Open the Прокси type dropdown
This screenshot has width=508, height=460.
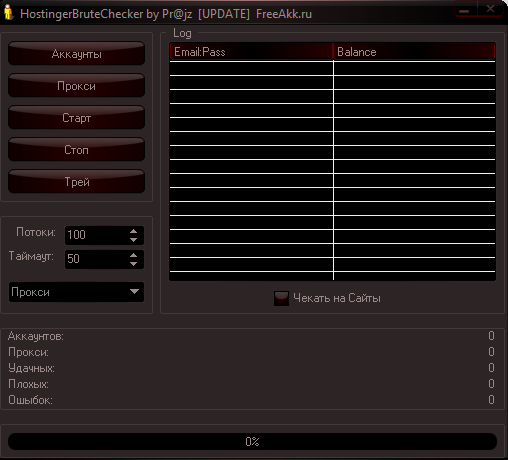coord(76,292)
